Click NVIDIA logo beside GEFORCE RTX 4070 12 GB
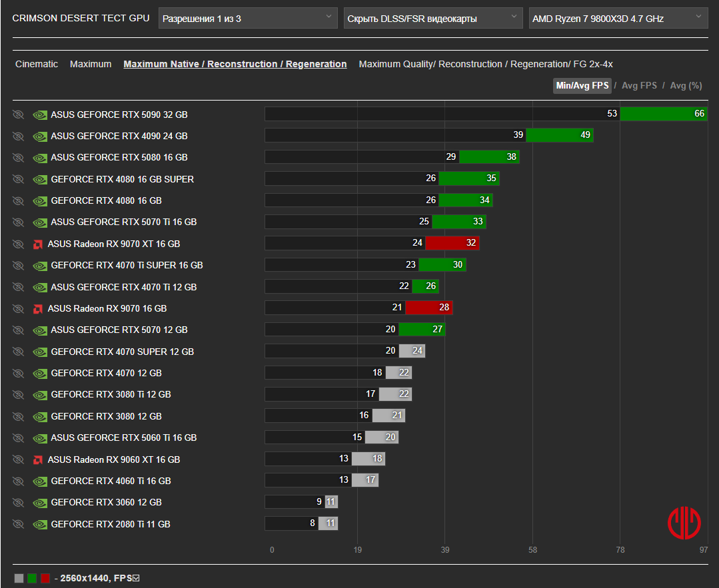Screen dimensions: 719x588 pos(40,374)
